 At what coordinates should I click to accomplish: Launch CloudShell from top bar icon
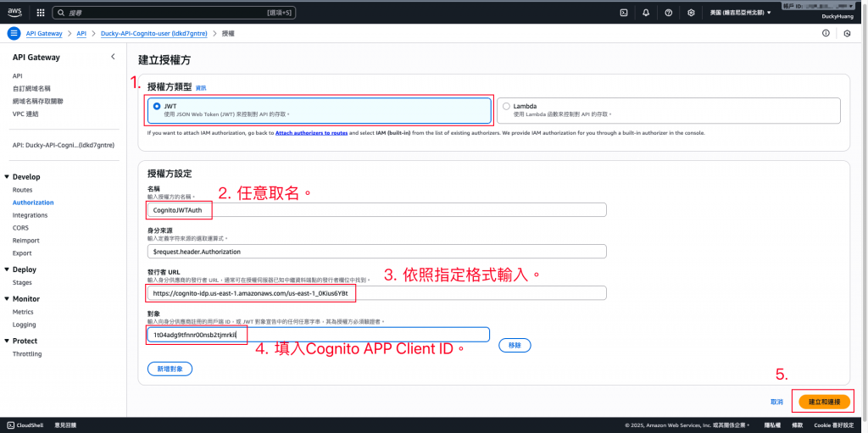(x=623, y=12)
